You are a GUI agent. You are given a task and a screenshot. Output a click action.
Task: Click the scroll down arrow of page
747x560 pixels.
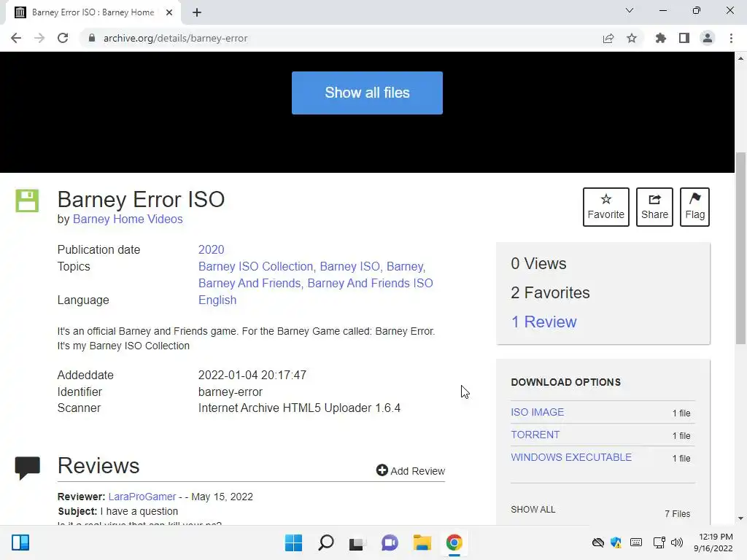(741, 518)
